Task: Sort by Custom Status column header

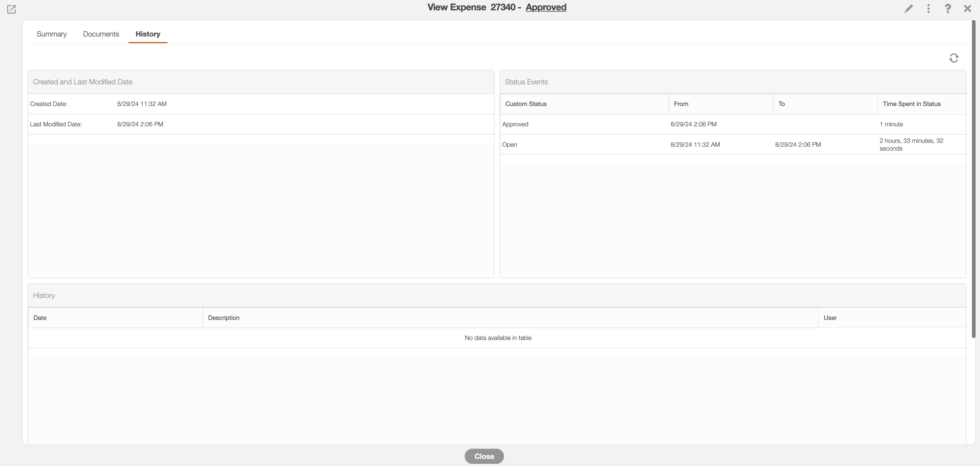Action: pyautogui.click(x=526, y=104)
